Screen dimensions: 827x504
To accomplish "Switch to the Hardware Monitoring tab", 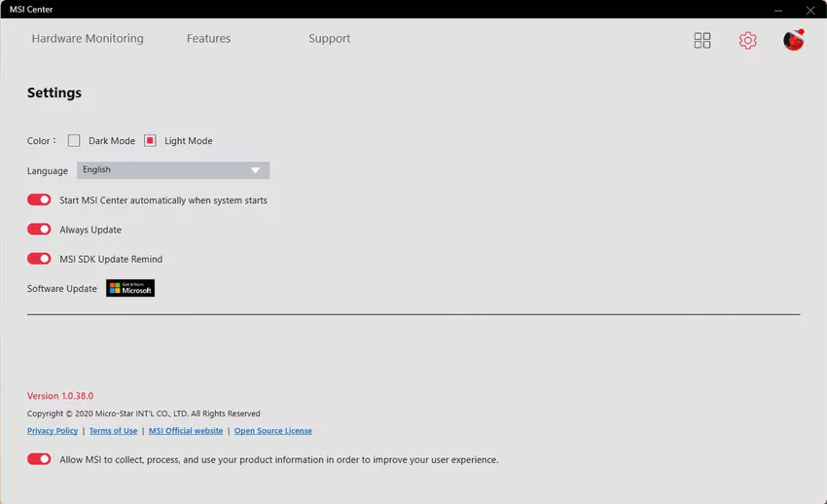I will click(x=88, y=39).
